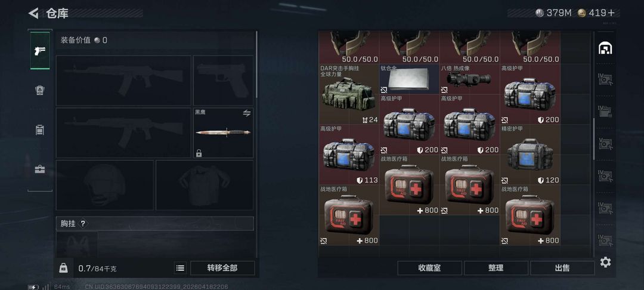Open settings gear at bottom right
This screenshot has width=644, height=290.
pos(605,262)
